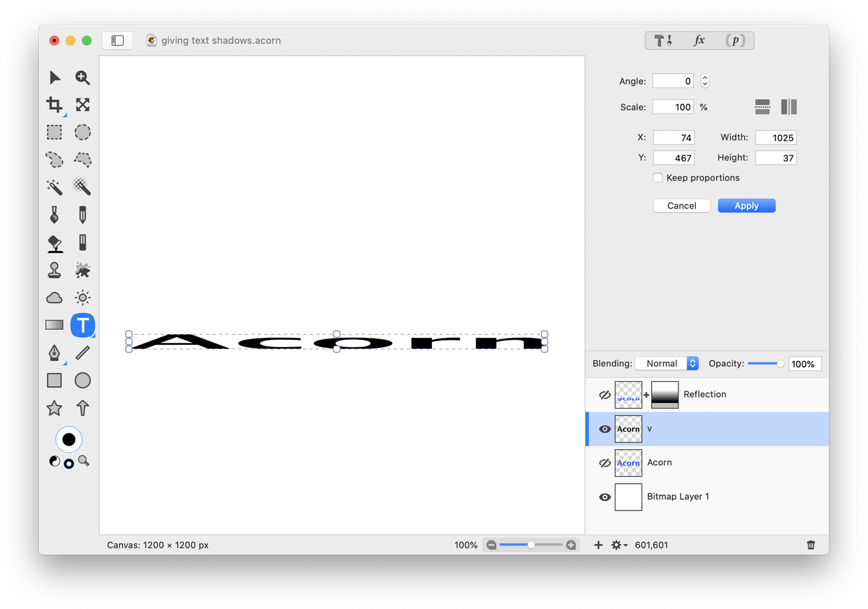868x609 pixels.
Task: Open the Blending mode Normal dropdown
Action: click(667, 364)
